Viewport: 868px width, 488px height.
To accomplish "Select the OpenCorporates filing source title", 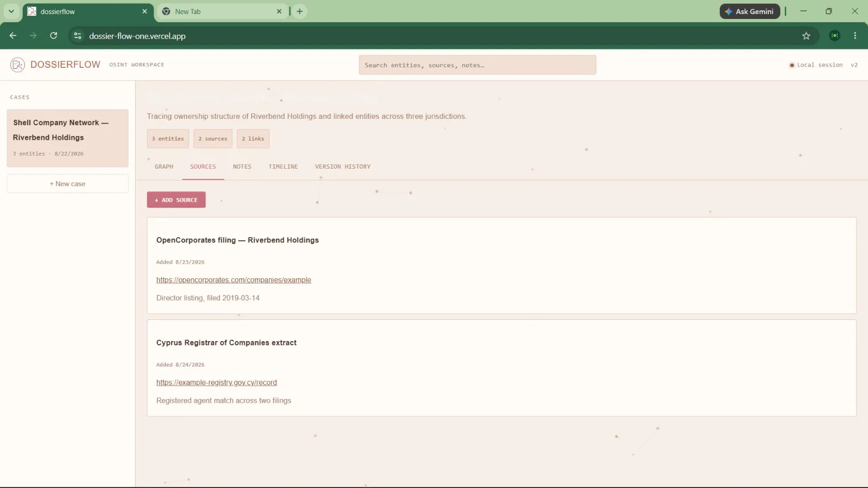I will click(x=238, y=240).
